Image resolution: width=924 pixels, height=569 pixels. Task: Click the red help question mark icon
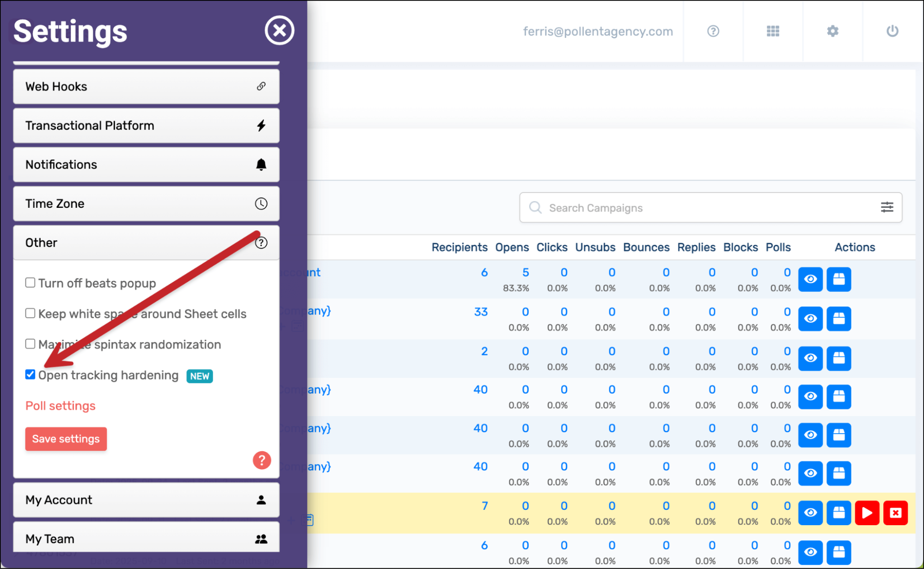click(262, 460)
